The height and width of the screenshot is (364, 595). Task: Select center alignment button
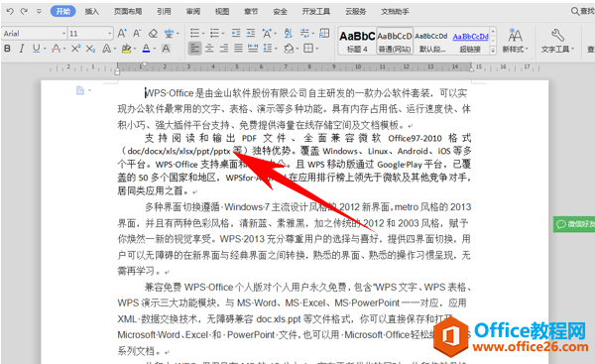pyautogui.click(x=209, y=49)
